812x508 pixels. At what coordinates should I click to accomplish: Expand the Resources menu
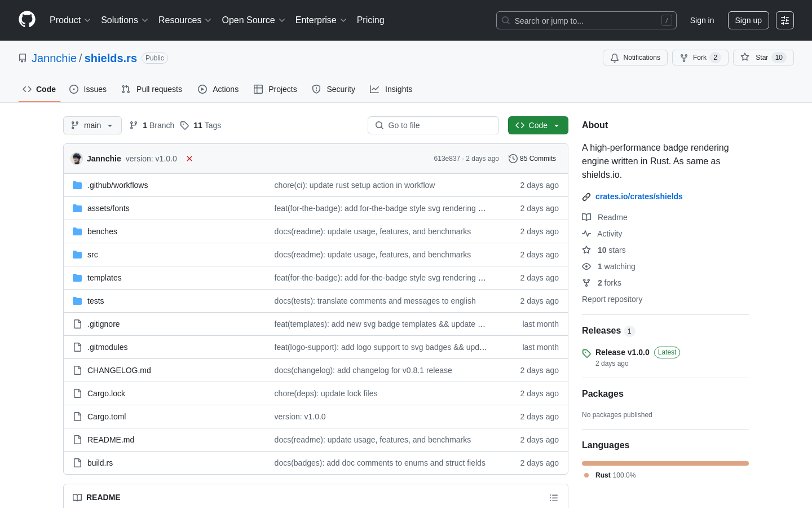[x=185, y=20]
